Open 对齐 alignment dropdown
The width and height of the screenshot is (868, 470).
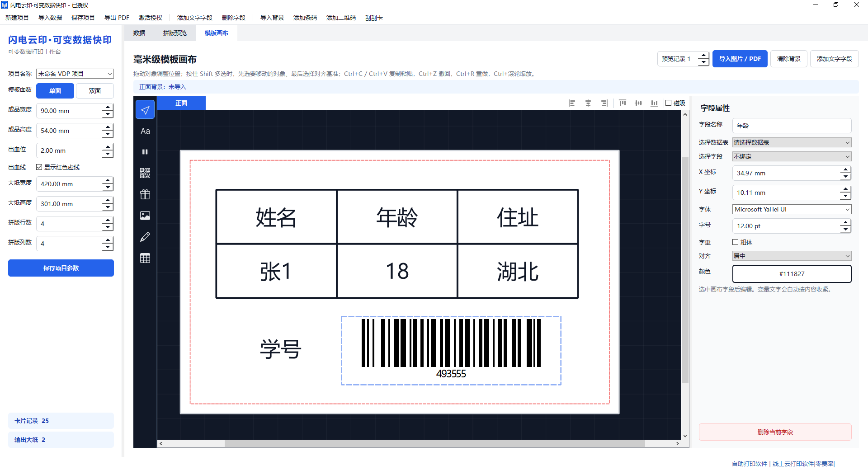792,256
